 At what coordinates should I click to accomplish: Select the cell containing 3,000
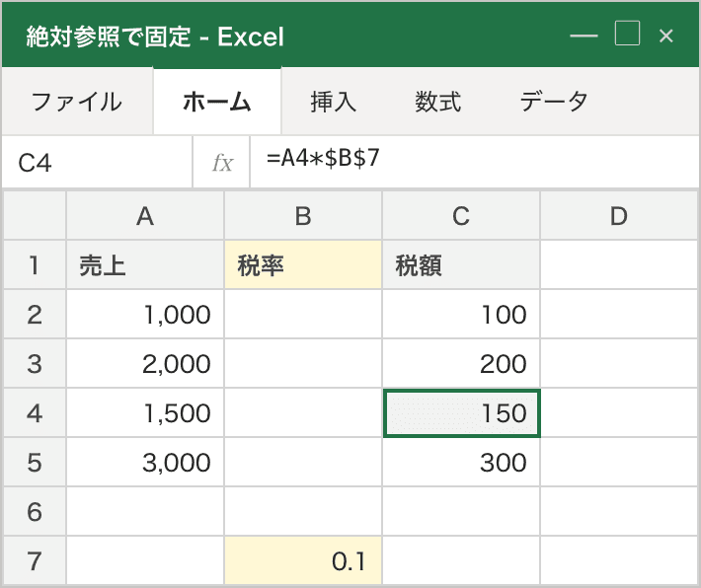[145, 462]
